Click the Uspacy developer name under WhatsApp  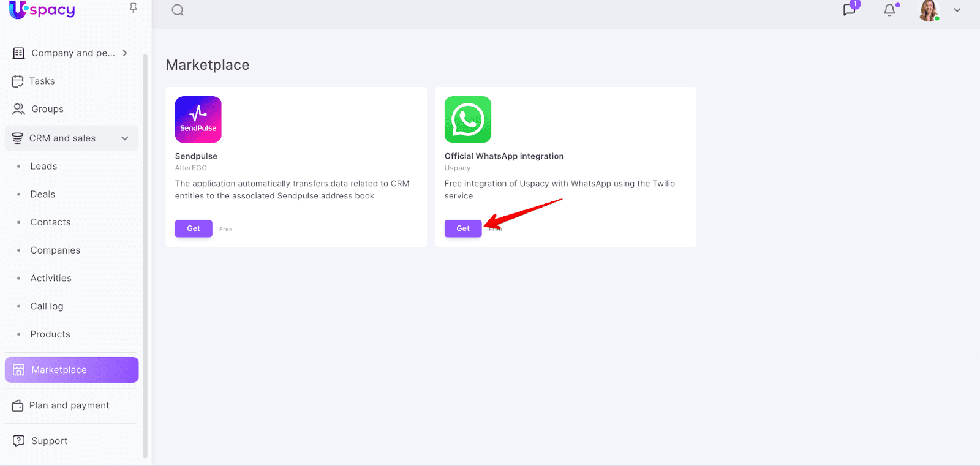(x=458, y=168)
